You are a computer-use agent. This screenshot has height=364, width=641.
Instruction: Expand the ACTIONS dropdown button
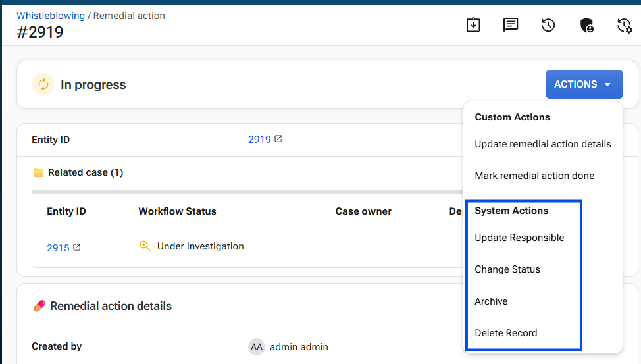584,84
